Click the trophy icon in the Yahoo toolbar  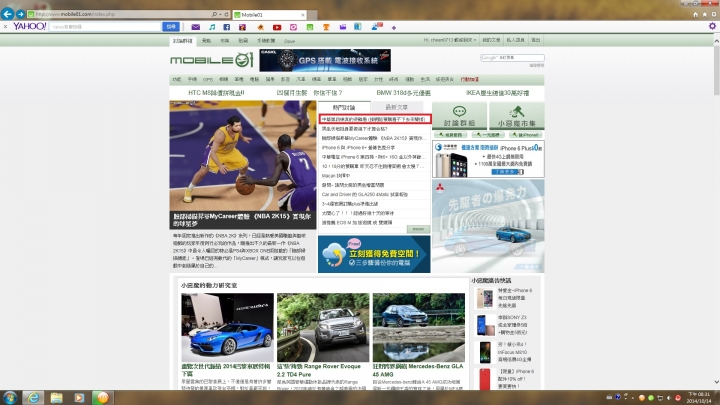click(x=326, y=27)
